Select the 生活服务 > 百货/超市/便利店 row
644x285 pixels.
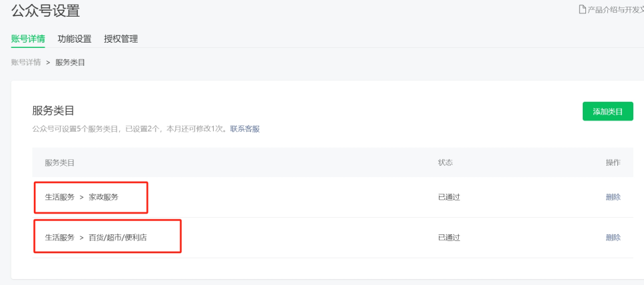(x=333, y=237)
